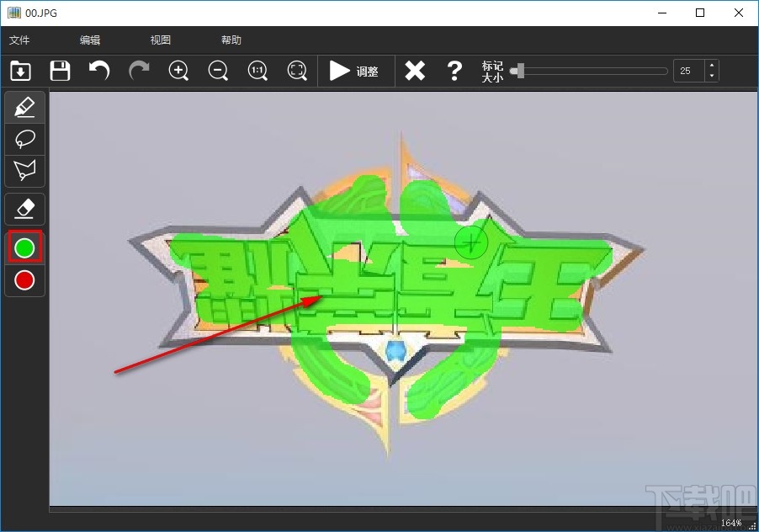
Task: Select the polygon lasso tool
Action: point(24,170)
